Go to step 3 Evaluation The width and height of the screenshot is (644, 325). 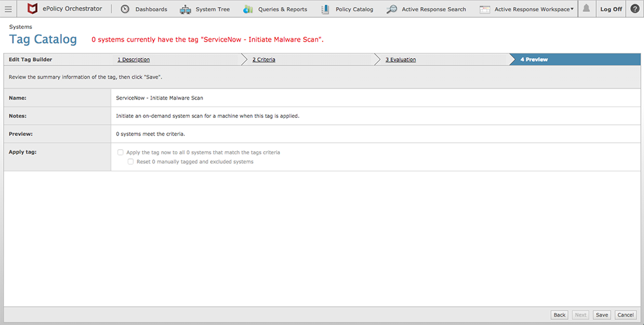401,60
